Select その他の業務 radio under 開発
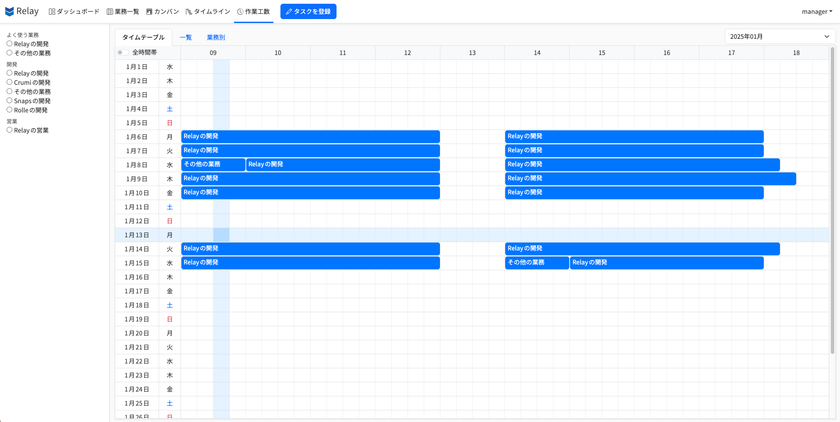The height and width of the screenshot is (422, 840). (9, 92)
